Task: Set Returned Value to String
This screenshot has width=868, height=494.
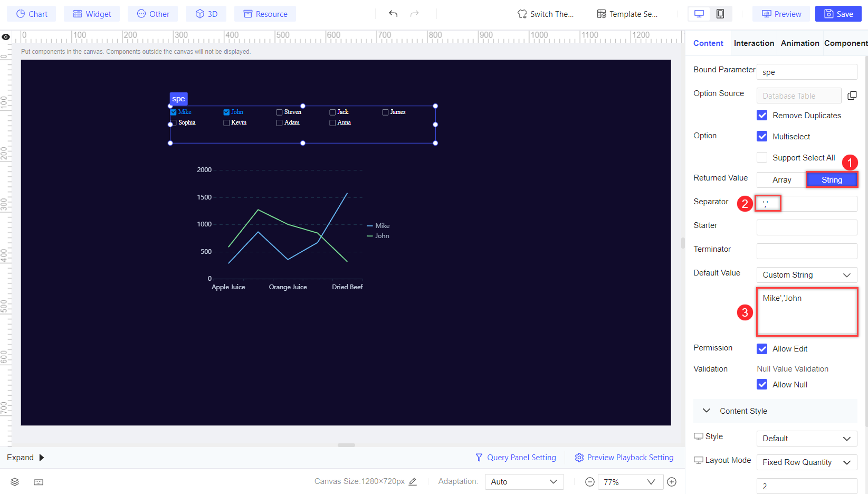Action: [832, 180]
